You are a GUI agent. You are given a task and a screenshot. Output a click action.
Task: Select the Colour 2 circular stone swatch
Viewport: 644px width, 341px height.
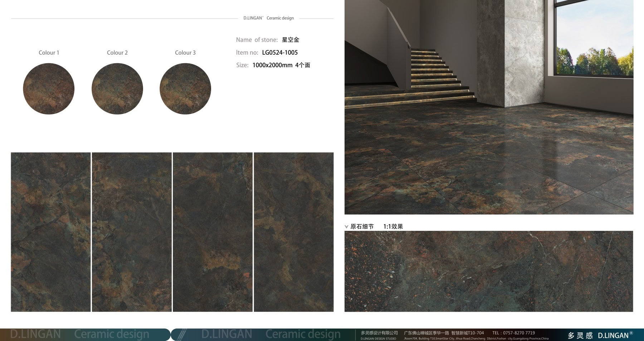(x=117, y=89)
